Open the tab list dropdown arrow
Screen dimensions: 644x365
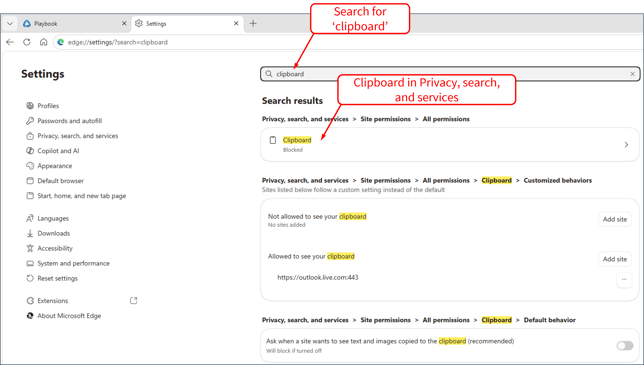tap(10, 24)
